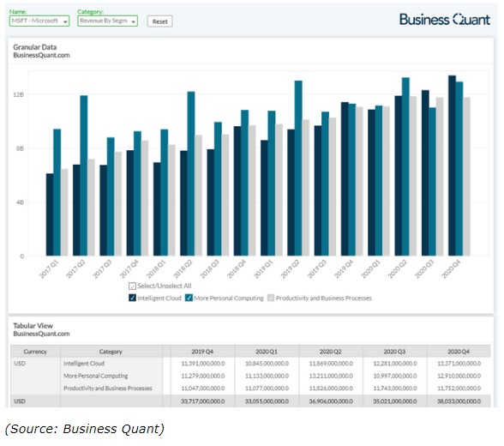Click the 2020 Q4 Intelligent Cloud bar

tap(452, 166)
